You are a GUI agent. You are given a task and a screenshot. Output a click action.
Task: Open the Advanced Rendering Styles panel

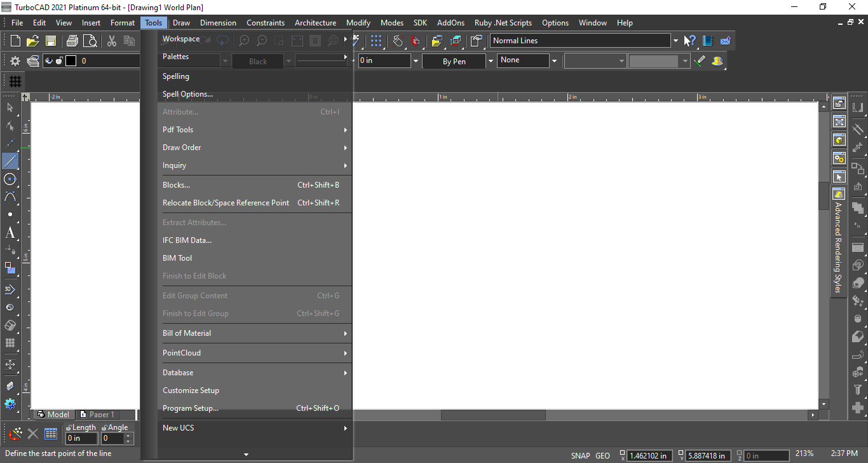tap(838, 247)
